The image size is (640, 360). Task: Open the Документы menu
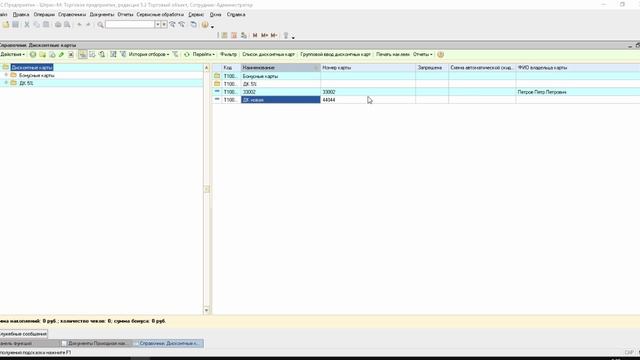(x=102, y=14)
